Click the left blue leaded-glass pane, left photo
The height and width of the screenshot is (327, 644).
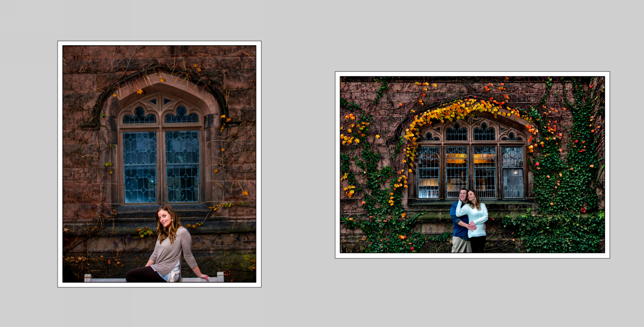[x=140, y=167]
